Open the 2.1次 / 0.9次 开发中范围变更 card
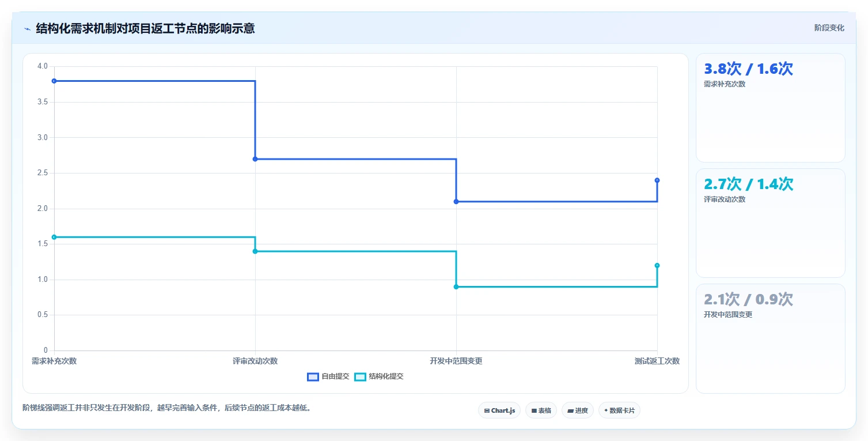The width and height of the screenshot is (868, 441). click(x=771, y=338)
